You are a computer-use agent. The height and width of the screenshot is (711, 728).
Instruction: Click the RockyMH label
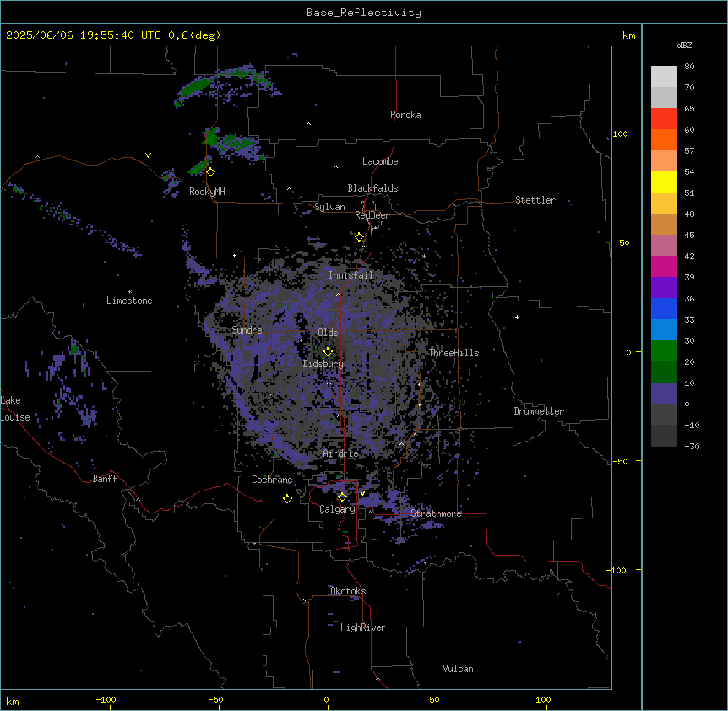(207, 192)
